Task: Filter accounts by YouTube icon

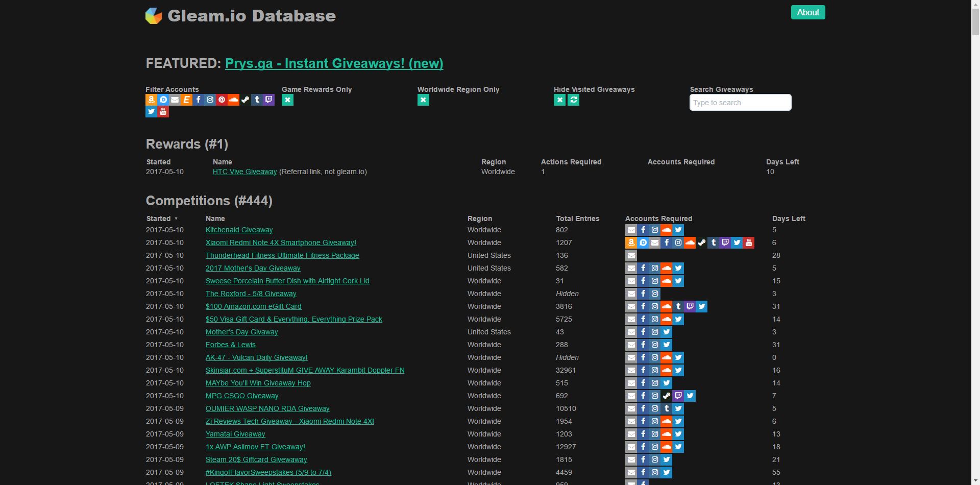Action: tap(163, 112)
